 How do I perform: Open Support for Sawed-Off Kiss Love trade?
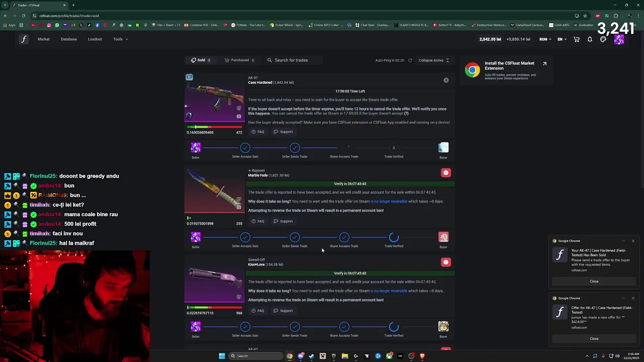283,311
